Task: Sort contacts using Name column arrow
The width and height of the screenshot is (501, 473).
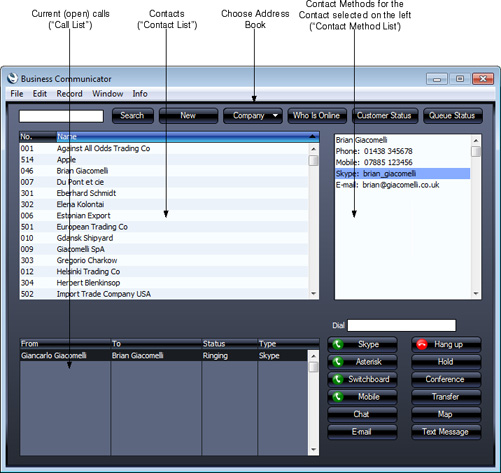Action: coord(312,136)
